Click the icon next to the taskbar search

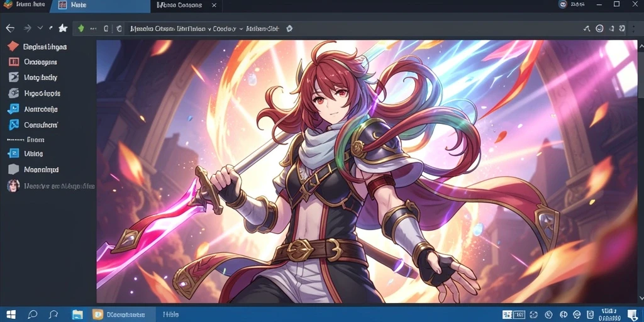click(53, 314)
